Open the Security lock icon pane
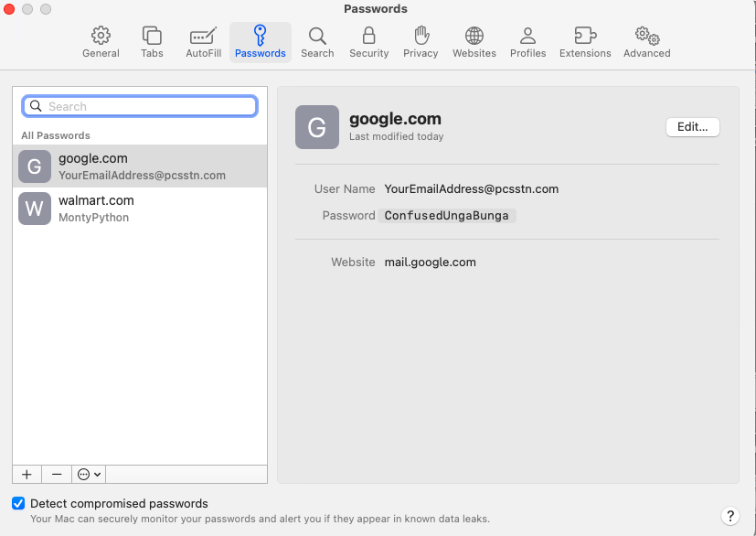756x536 pixels. (x=368, y=42)
